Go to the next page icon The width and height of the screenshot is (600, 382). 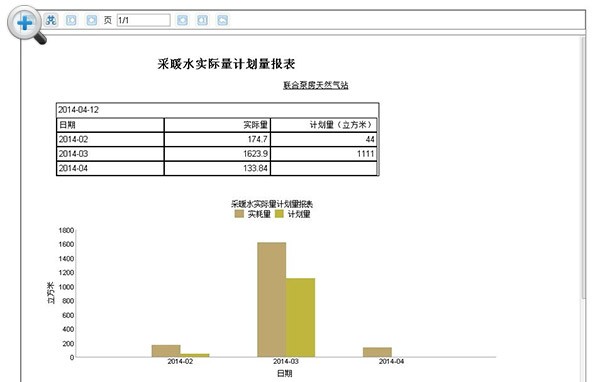click(x=183, y=20)
